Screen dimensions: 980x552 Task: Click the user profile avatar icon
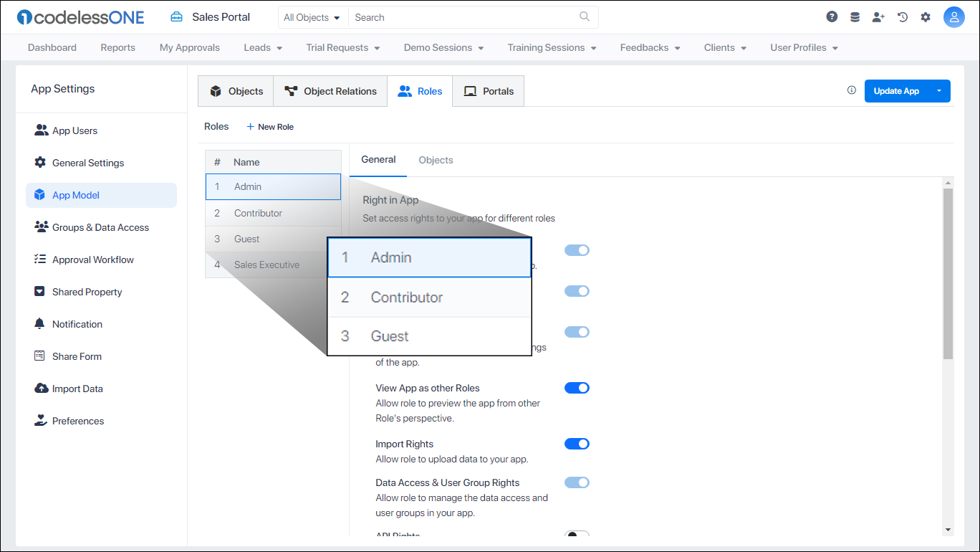click(x=954, y=16)
